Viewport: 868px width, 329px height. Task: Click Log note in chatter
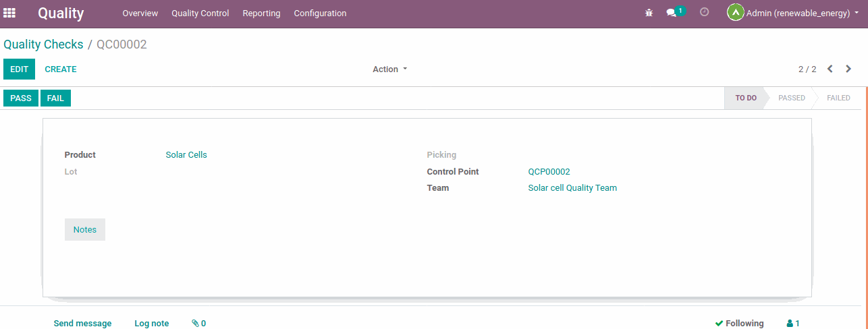(x=152, y=324)
